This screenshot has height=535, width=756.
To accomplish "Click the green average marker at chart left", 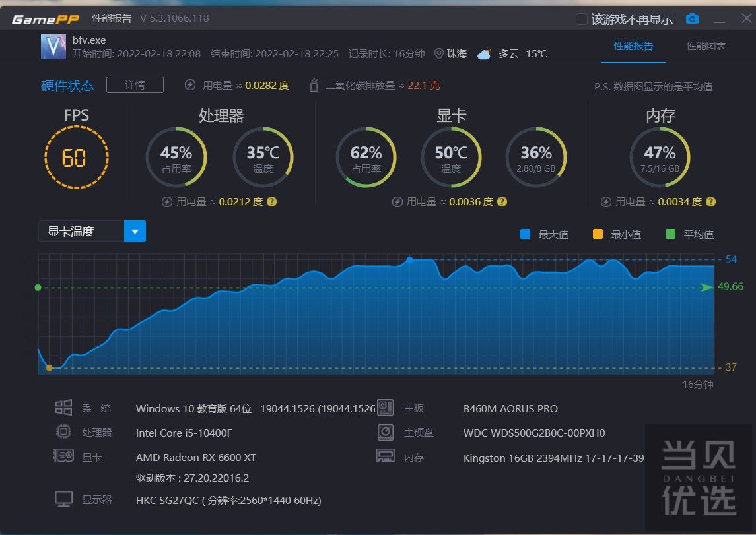I will [38, 288].
